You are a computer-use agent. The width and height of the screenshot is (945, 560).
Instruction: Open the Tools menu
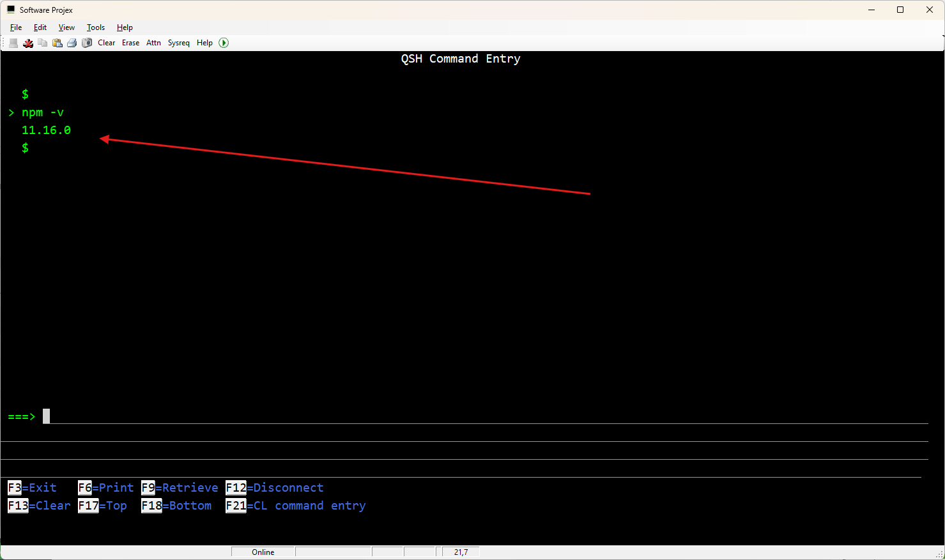point(96,27)
